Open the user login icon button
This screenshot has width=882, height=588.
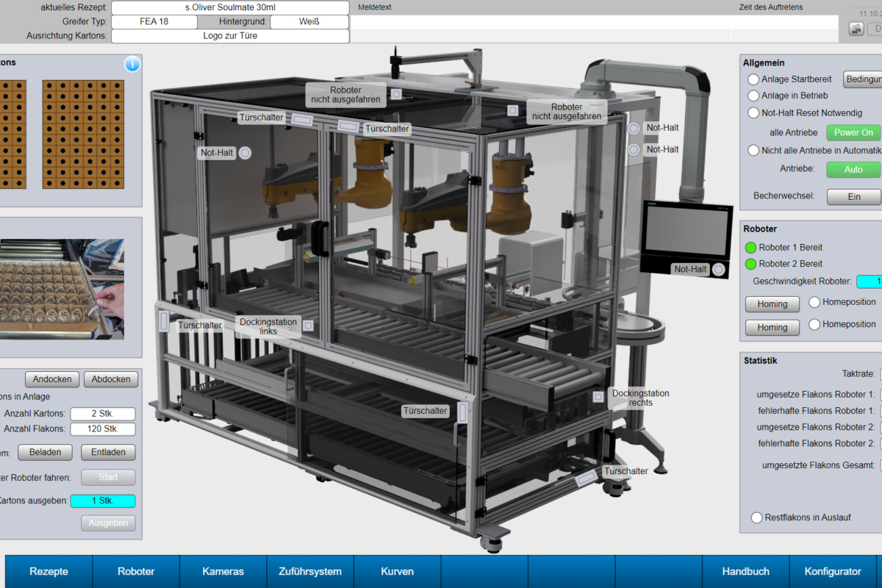point(856,29)
